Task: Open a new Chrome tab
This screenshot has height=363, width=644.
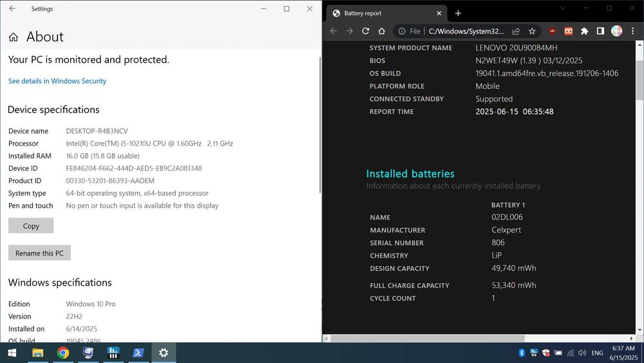Action: (458, 13)
